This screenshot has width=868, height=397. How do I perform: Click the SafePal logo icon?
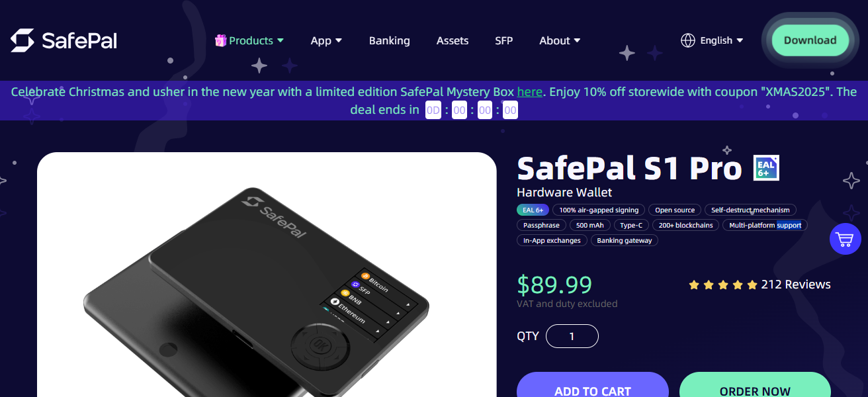click(21, 40)
